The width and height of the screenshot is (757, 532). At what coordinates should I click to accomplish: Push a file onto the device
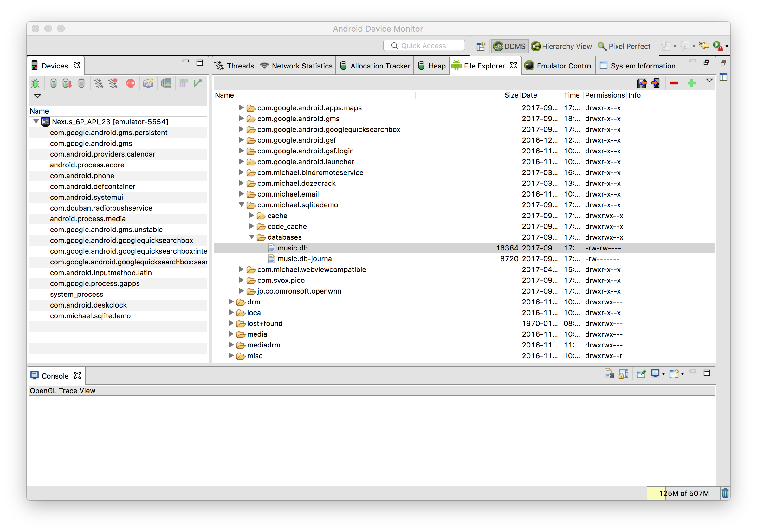[656, 83]
